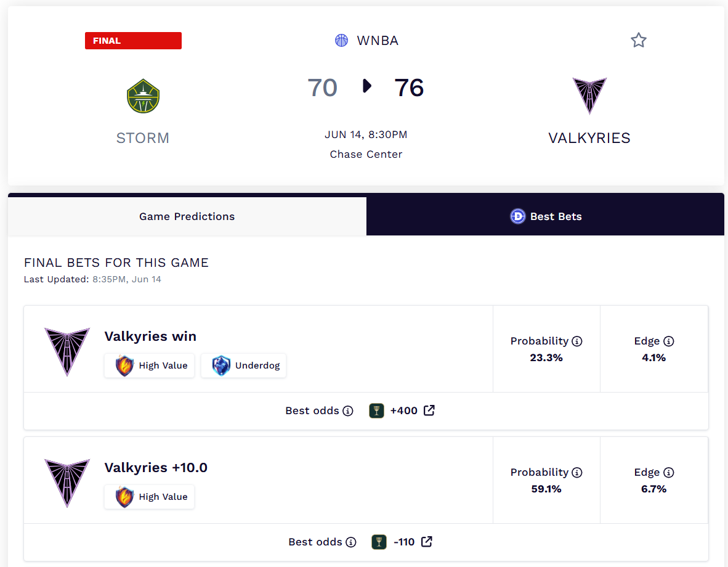Open the Probability info icon for Valkyries win
This screenshot has height=567, width=728.
pos(577,341)
